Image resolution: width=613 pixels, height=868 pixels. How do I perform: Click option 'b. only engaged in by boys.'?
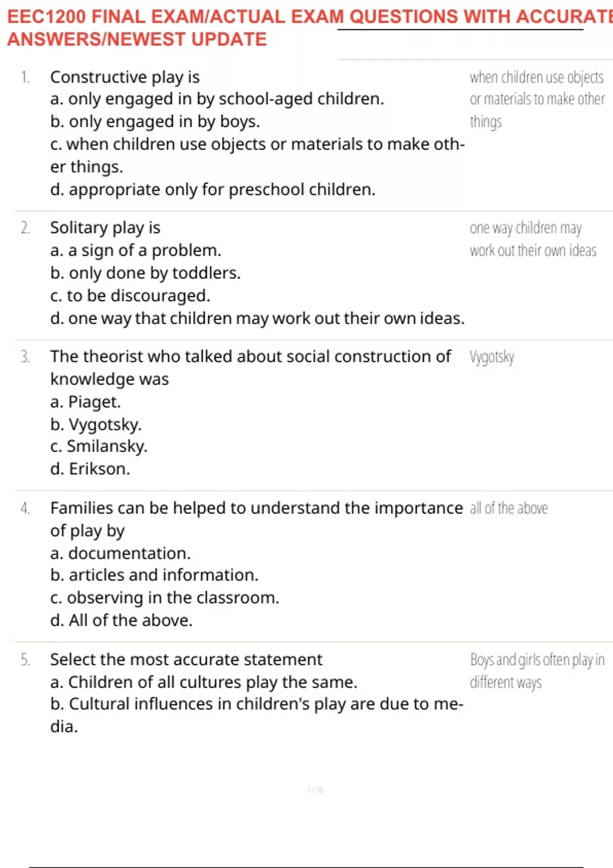coord(155,122)
